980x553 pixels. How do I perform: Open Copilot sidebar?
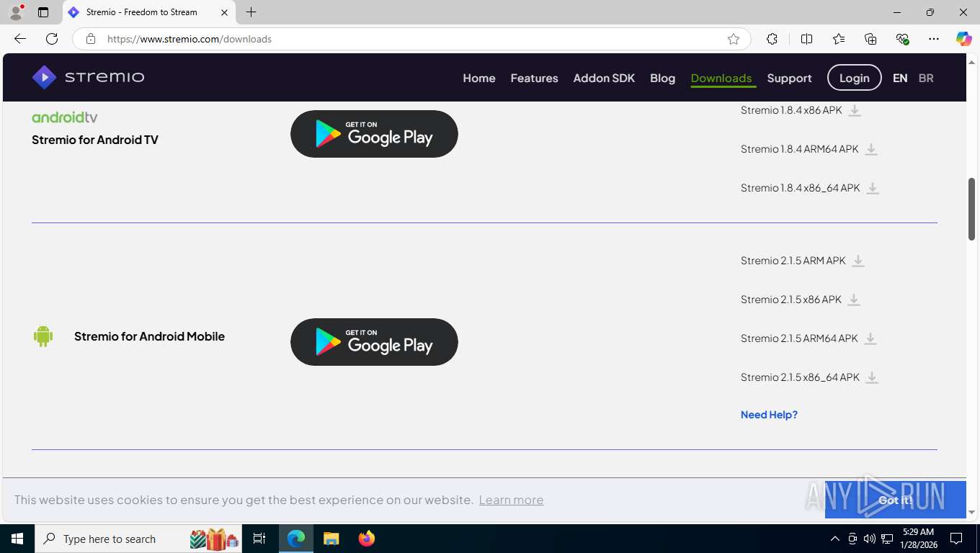(963, 39)
